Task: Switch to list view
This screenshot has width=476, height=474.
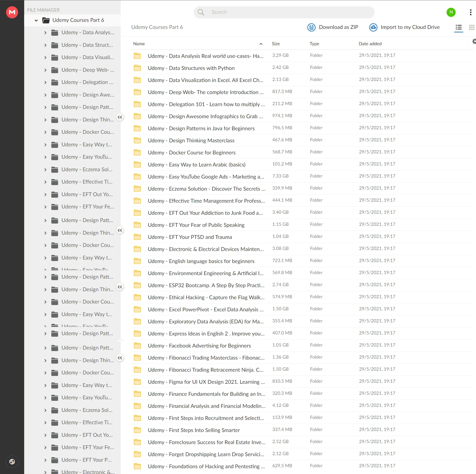Action: click(x=458, y=27)
